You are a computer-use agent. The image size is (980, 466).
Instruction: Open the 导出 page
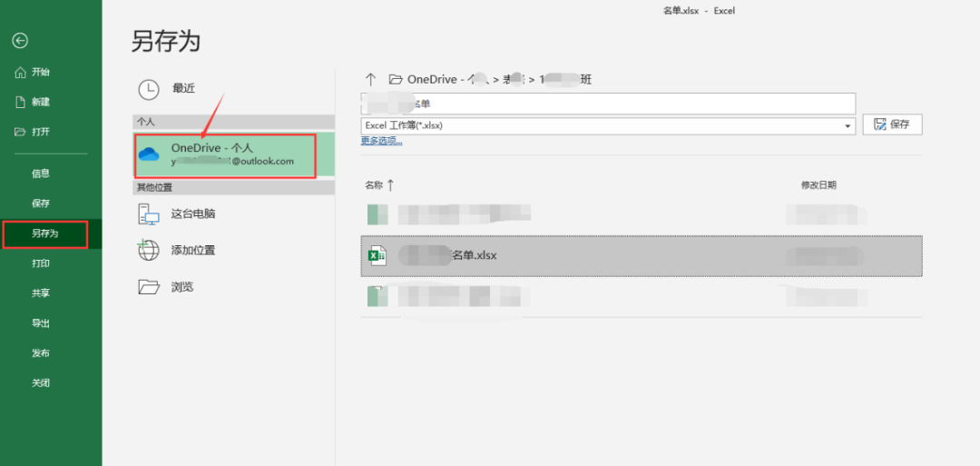tap(41, 323)
